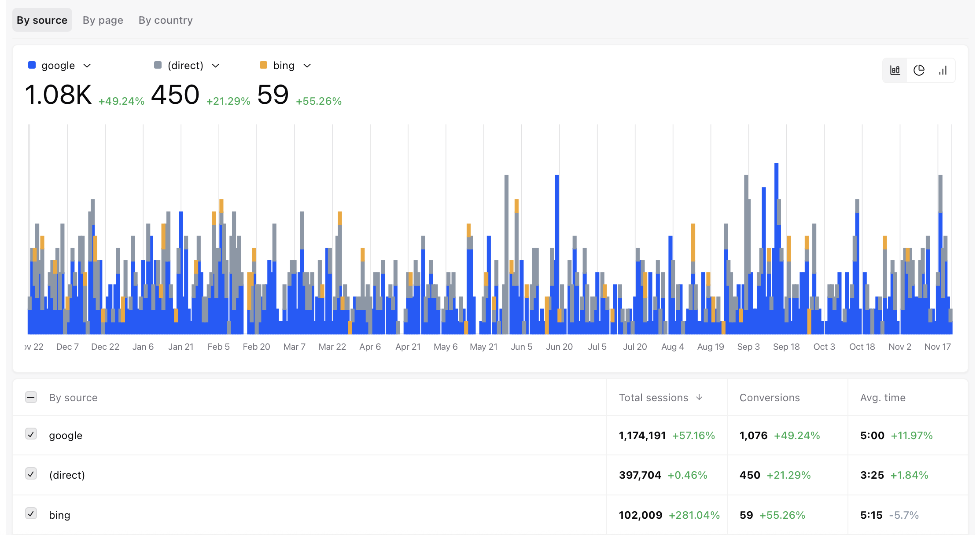Switch to stacked bar chart view
Viewport: 980px width, 535px height.
pyautogui.click(x=895, y=70)
